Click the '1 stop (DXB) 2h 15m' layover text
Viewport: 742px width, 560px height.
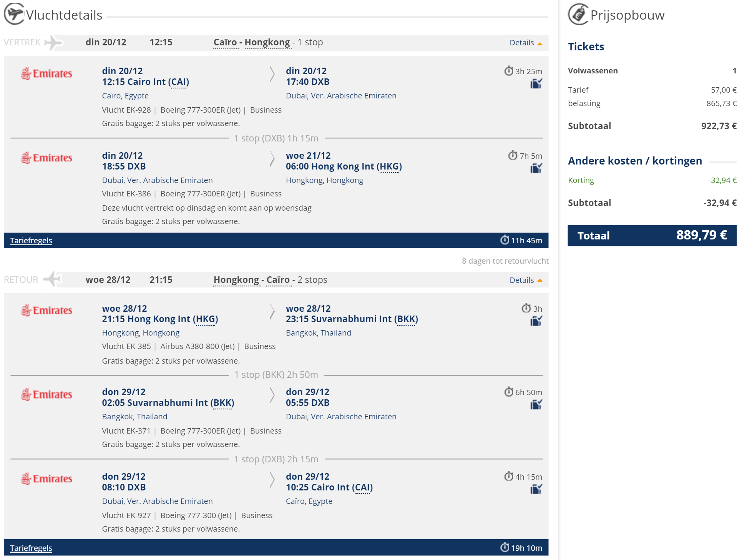pos(276,459)
